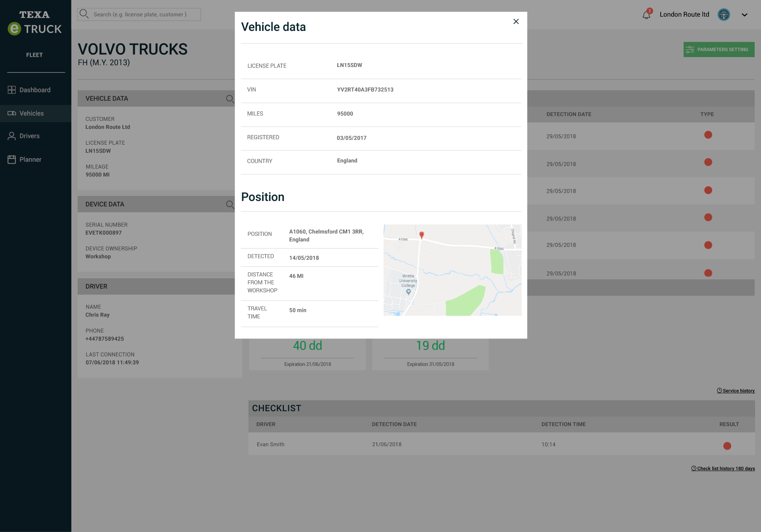The image size is (761, 532).
Task: Click the Dashboard grid icon
Action: (12, 90)
